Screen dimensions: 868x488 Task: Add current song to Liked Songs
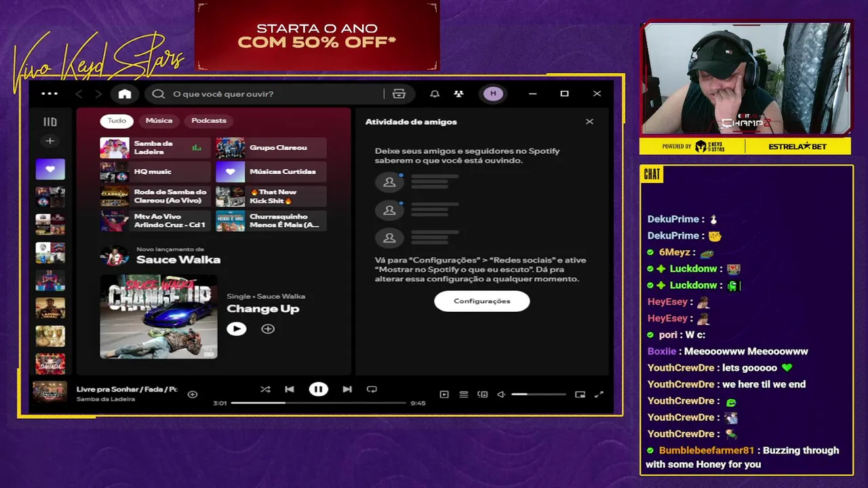tap(193, 394)
